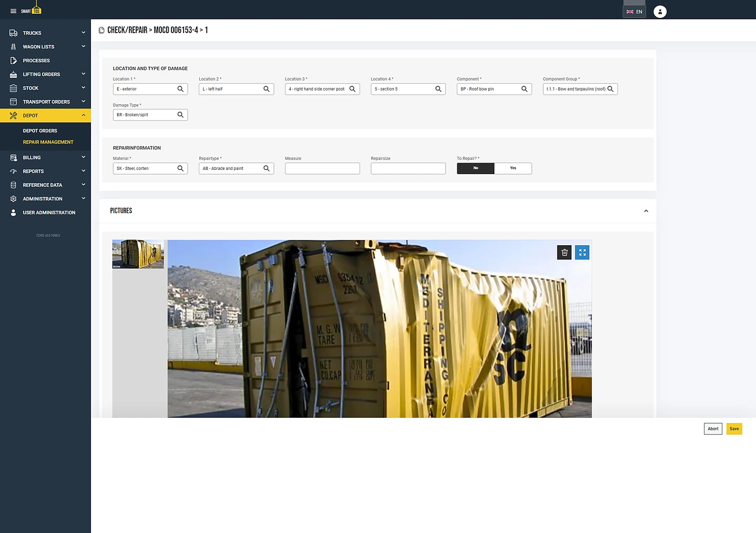Click the Repairtype 'AB - Abrade and paint' field
Screen dimensions: 756x533
(x=236, y=168)
